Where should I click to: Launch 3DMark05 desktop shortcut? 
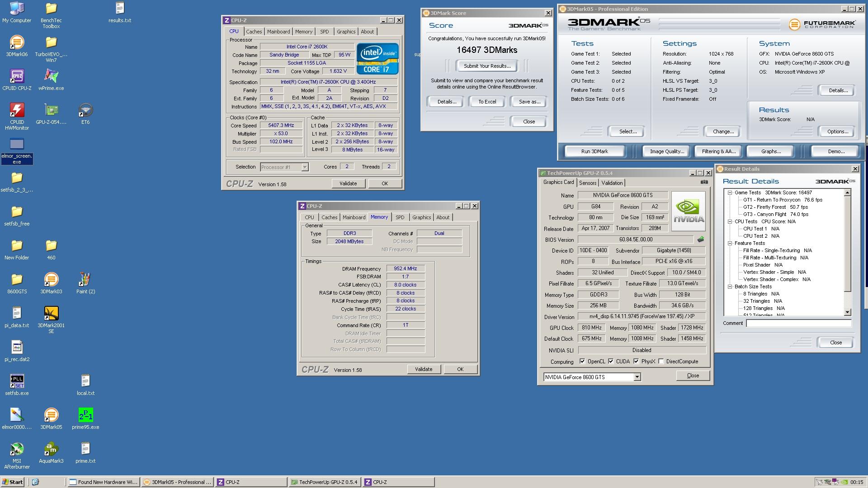[51, 419]
